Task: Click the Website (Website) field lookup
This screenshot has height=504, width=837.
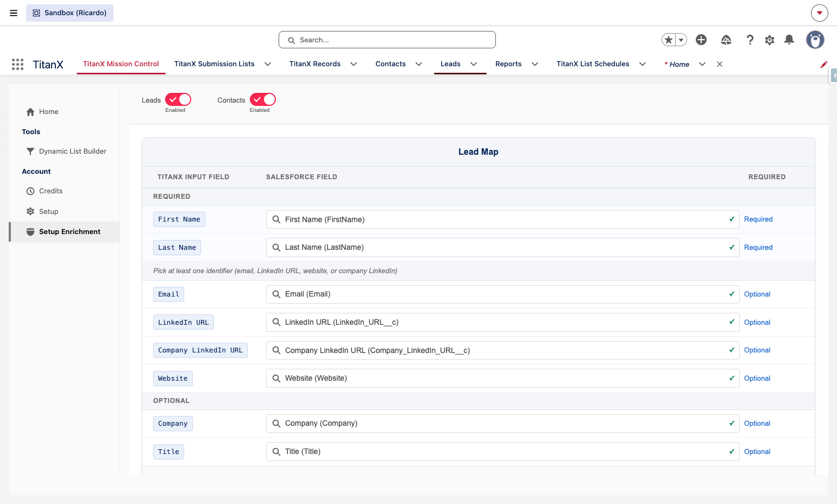Action: click(502, 379)
